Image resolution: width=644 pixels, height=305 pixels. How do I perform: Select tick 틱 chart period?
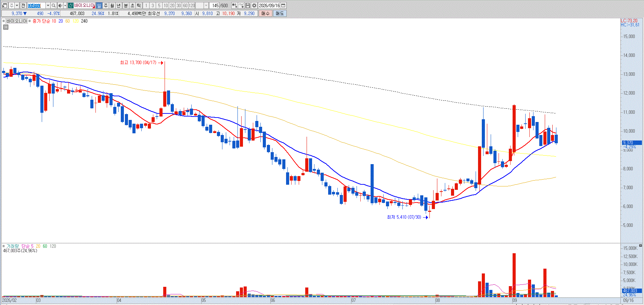tap(139, 5)
